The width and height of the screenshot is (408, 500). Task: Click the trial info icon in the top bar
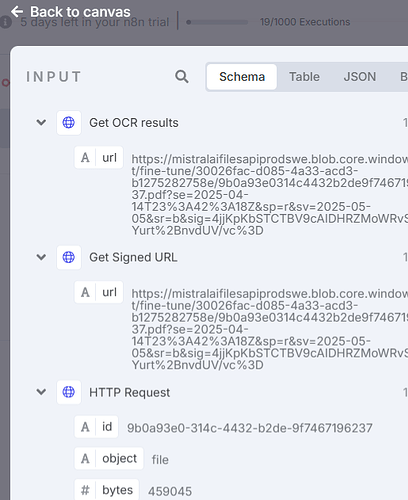(x=6, y=22)
